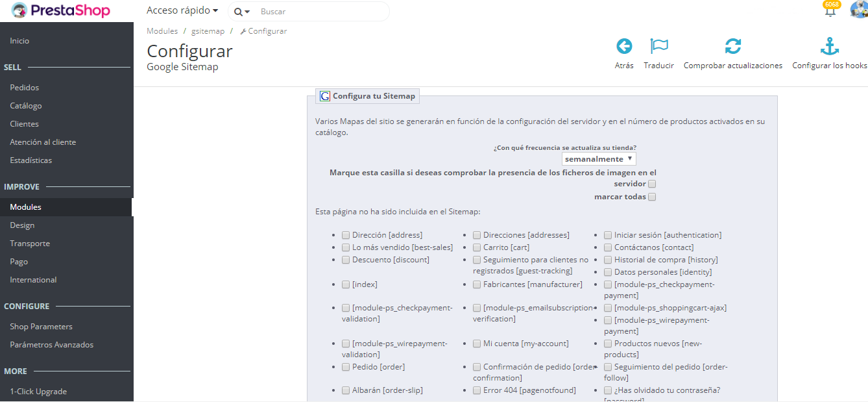
Task: Click the search magnifier icon
Action: pos(238,12)
